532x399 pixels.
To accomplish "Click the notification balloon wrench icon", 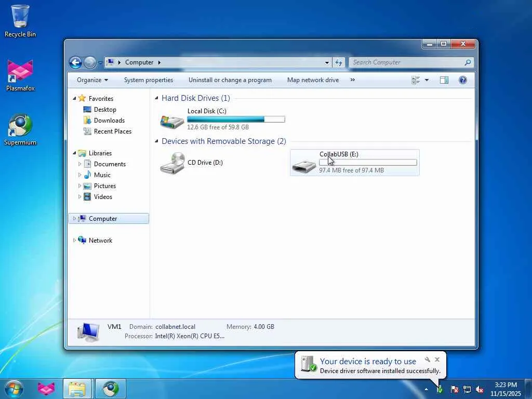I will tap(428, 360).
